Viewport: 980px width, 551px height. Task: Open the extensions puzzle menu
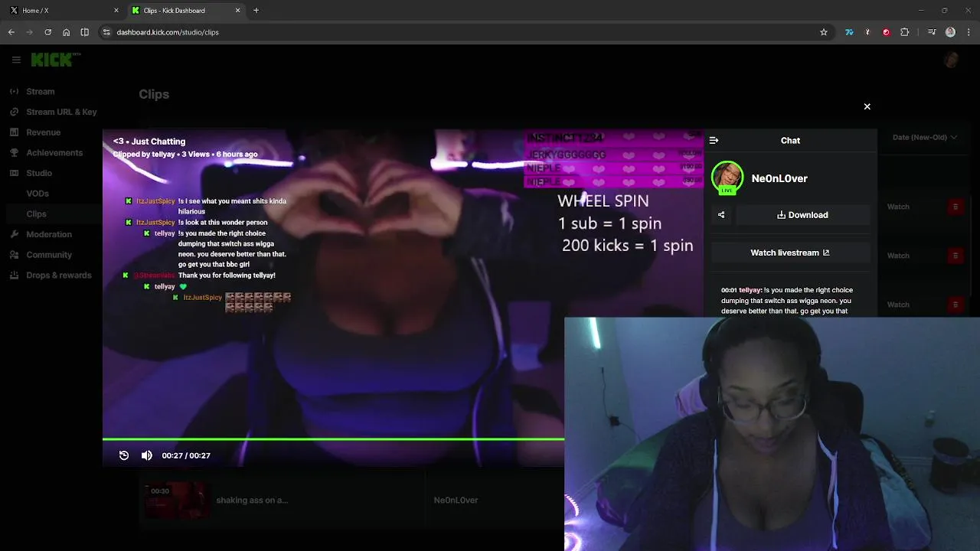(905, 32)
